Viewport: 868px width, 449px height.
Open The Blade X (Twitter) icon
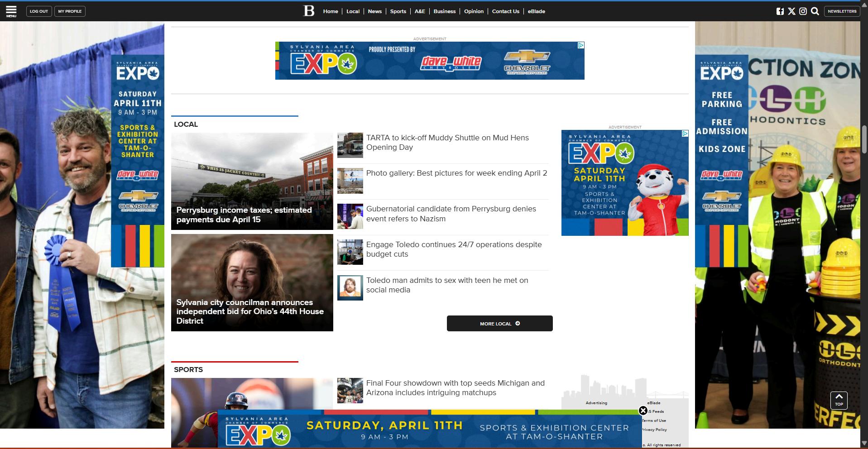(791, 11)
